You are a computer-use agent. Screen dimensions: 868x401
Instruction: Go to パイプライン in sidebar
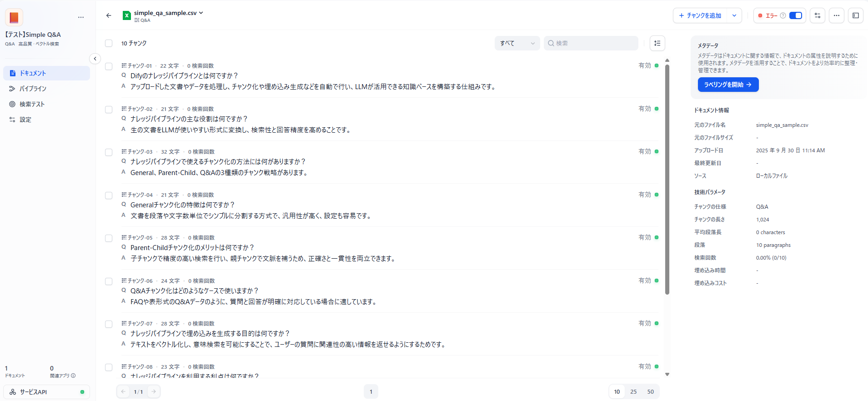(x=33, y=89)
